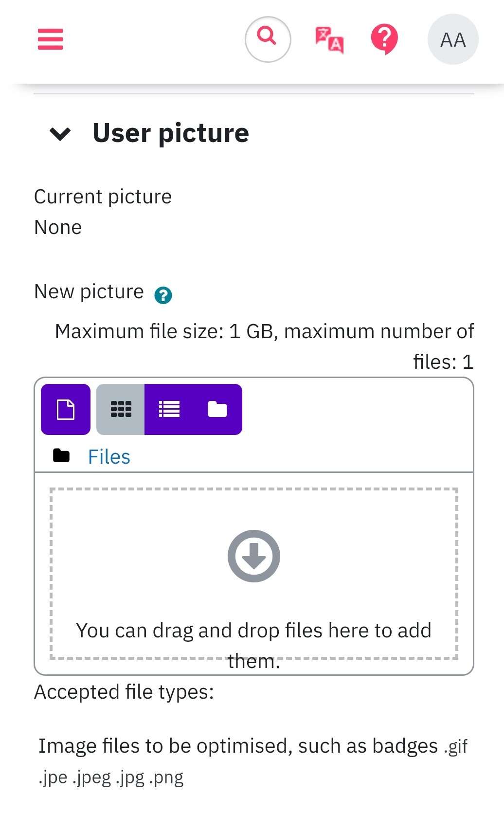Viewport: 504px width, 832px height.
Task: Open the Files breadcrumb link
Action: pyautogui.click(x=109, y=457)
